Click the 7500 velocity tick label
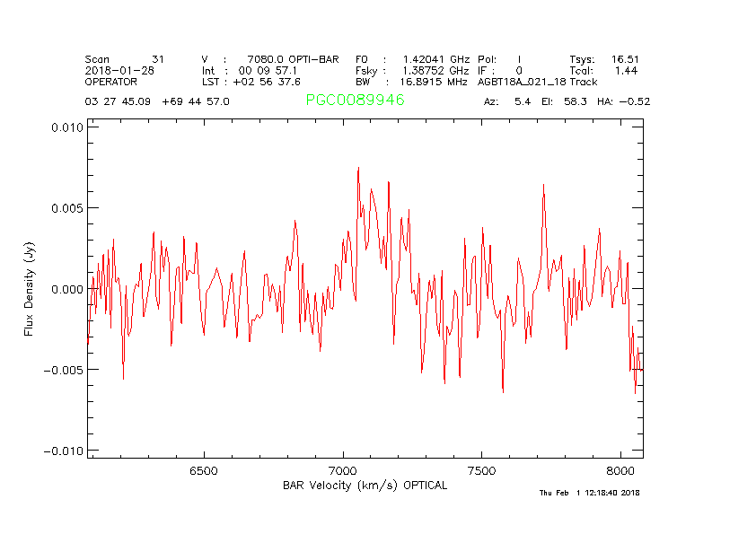756x534 pixels. (482, 471)
